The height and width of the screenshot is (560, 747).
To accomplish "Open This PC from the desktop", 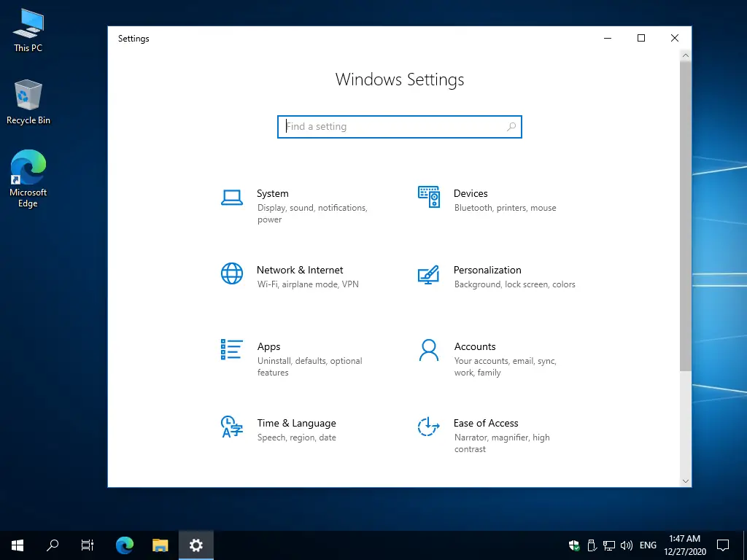I will pyautogui.click(x=28, y=29).
